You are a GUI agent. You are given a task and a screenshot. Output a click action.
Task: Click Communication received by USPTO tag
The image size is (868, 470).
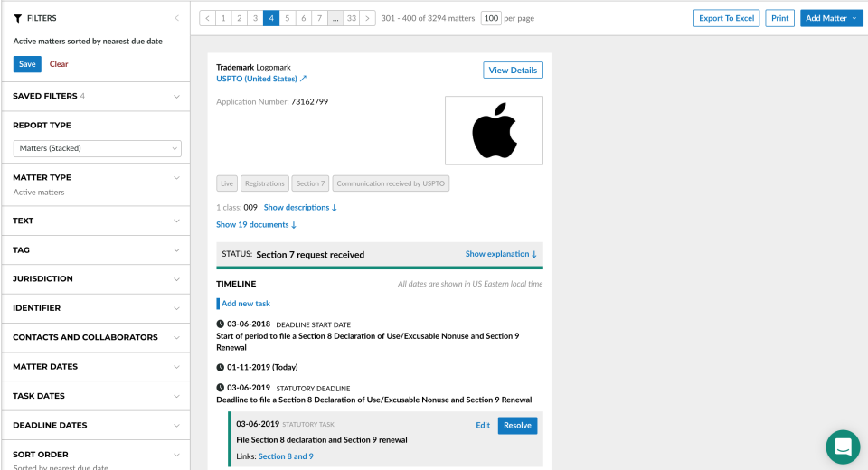[391, 183]
